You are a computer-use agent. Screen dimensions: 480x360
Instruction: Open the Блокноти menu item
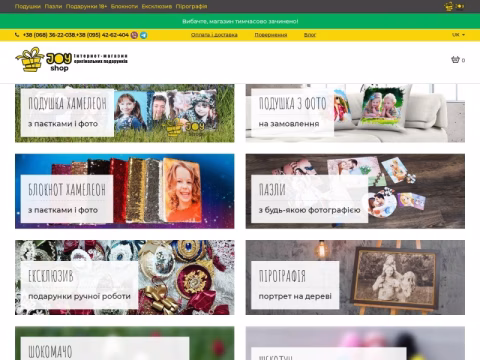[124, 6]
